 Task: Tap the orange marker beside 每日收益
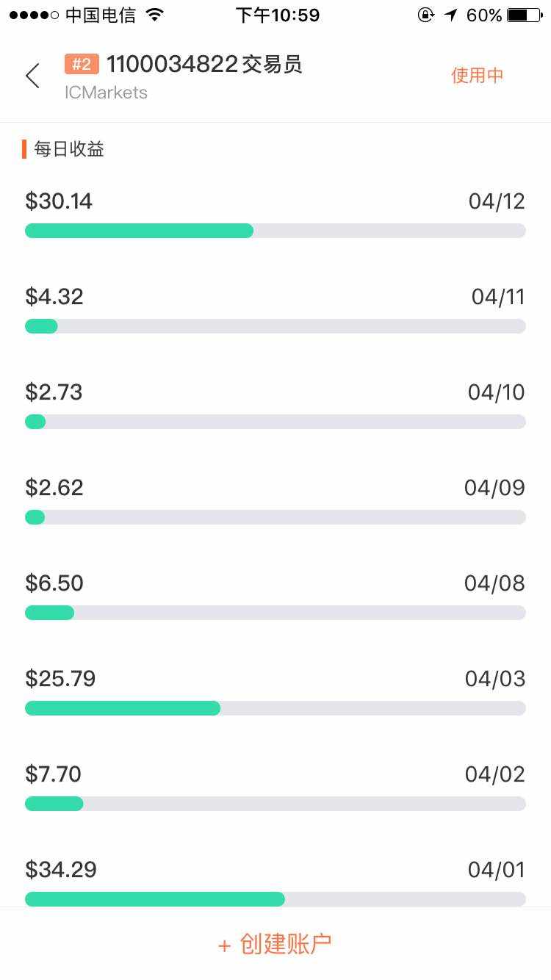[24, 149]
